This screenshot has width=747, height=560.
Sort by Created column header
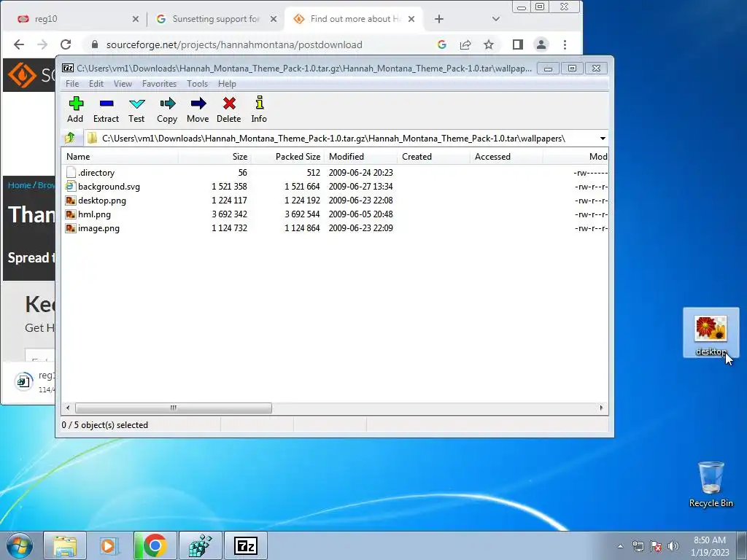click(x=433, y=157)
